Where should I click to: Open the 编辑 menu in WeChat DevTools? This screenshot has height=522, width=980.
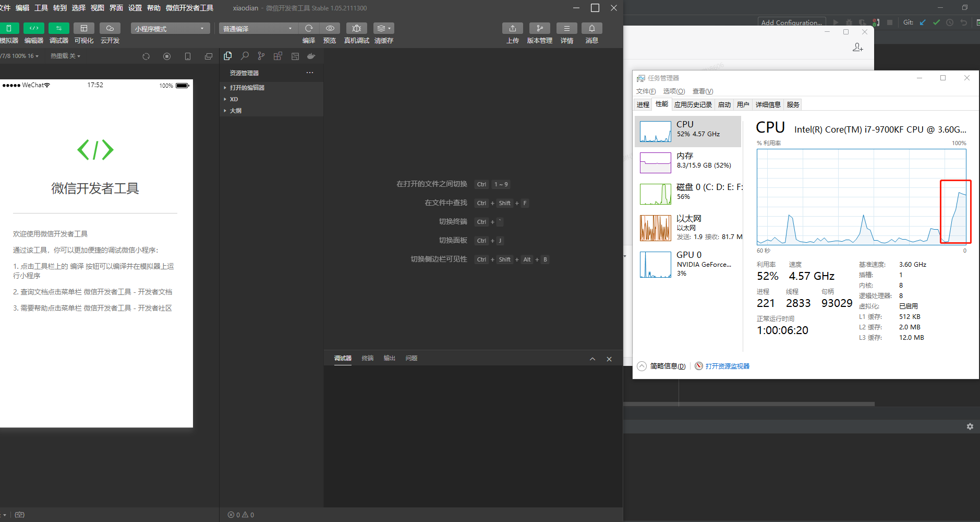(x=22, y=8)
